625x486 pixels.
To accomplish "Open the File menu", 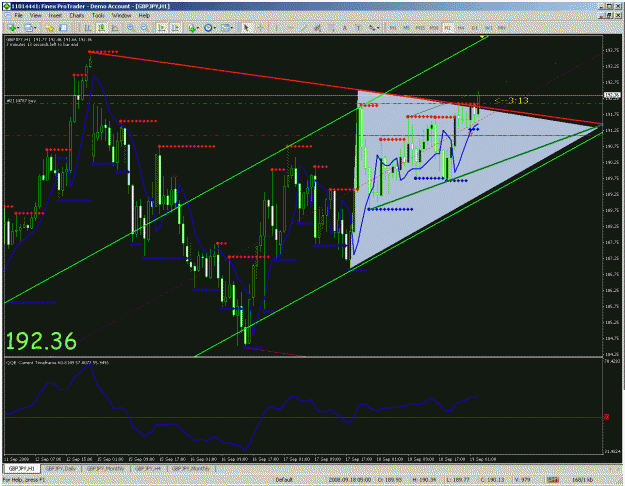I will pos(18,16).
